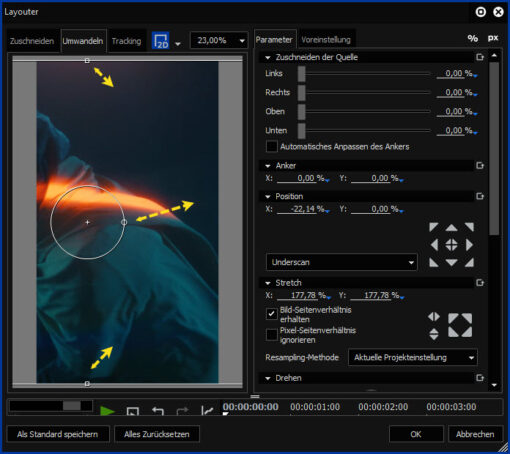Open the Voreinstellung tab
This screenshot has width=510, height=454.
click(326, 40)
